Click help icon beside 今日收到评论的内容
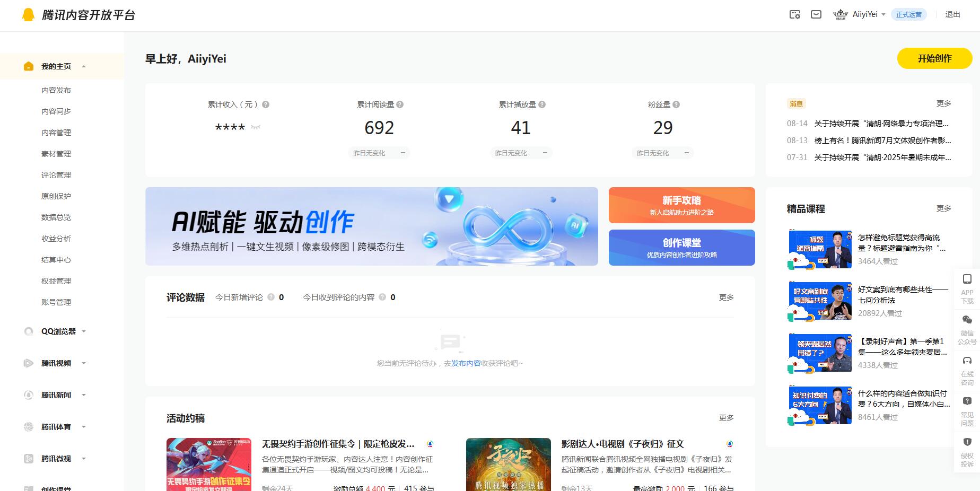This screenshot has width=980, height=491. click(x=382, y=297)
